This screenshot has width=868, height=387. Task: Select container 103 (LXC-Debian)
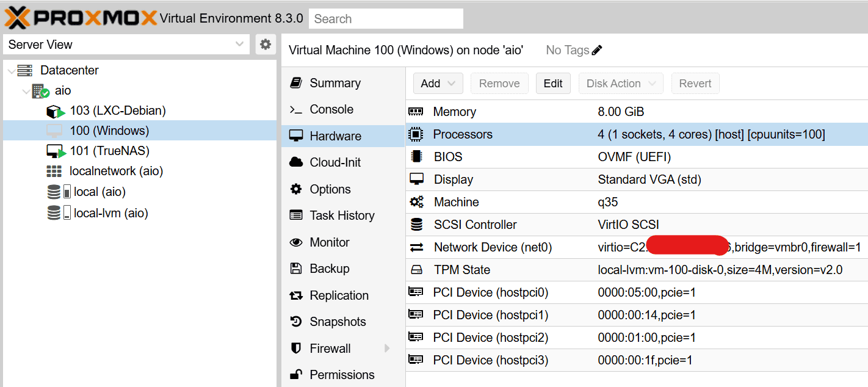[x=118, y=110]
